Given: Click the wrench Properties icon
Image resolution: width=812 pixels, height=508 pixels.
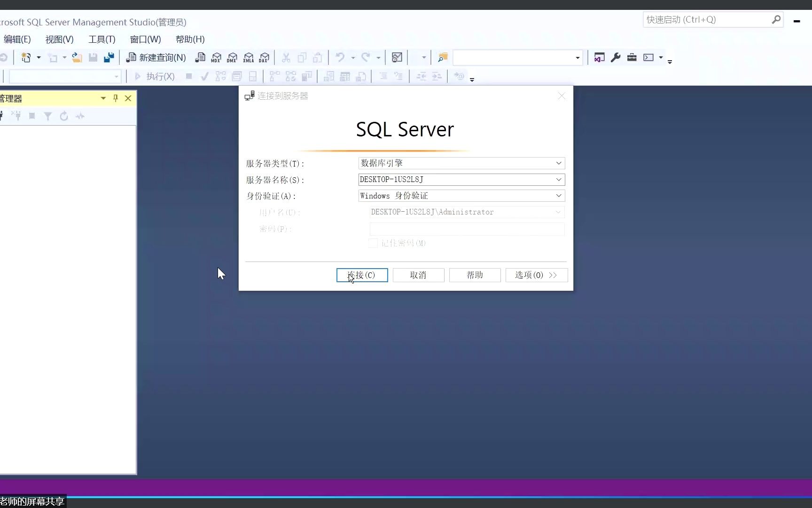Looking at the screenshot, I should [x=616, y=57].
